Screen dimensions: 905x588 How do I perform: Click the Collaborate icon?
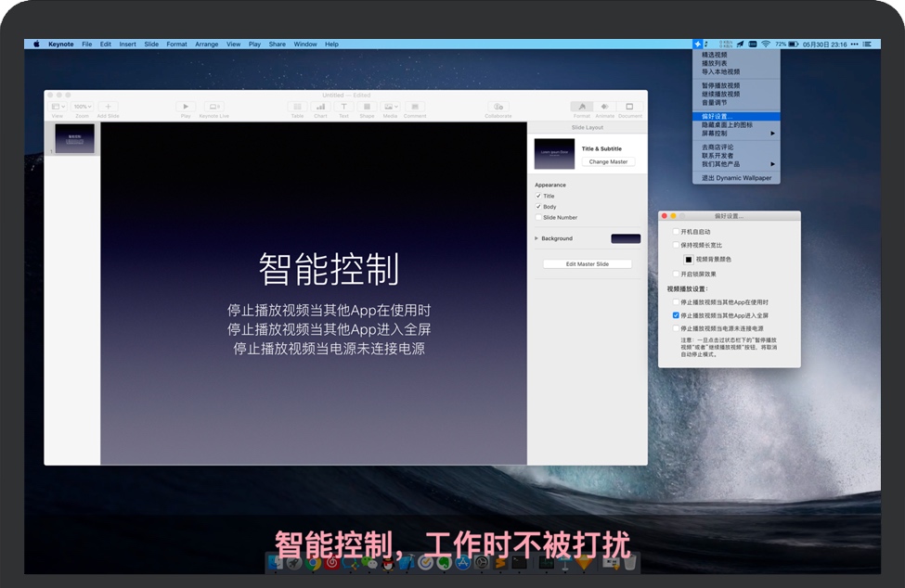(x=498, y=108)
